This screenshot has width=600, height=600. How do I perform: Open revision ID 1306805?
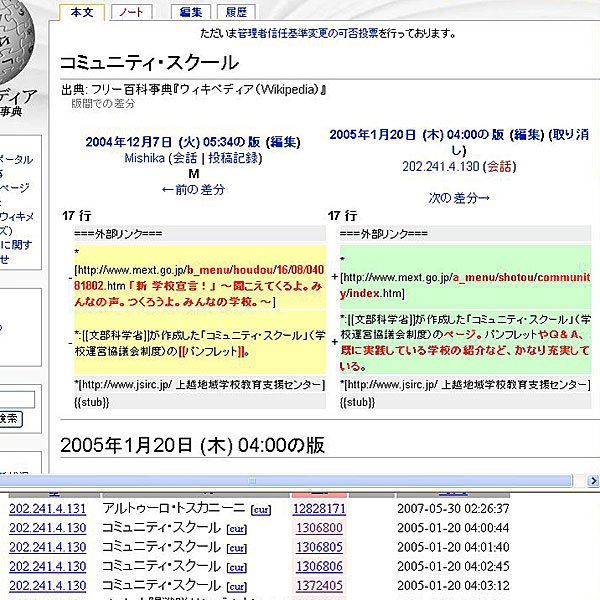(x=319, y=547)
